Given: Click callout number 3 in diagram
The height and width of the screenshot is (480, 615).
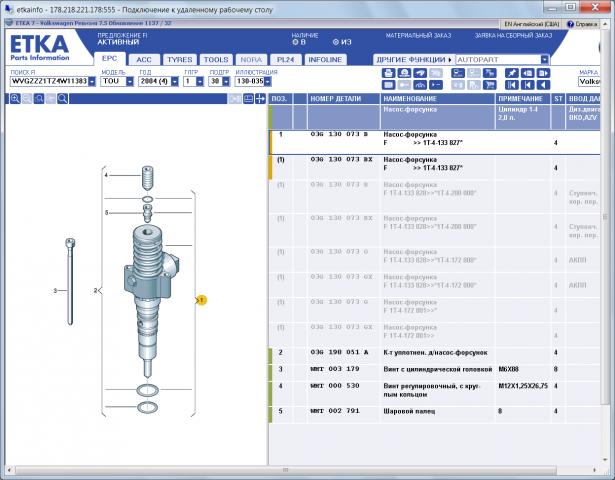Looking at the screenshot, I should [55, 291].
